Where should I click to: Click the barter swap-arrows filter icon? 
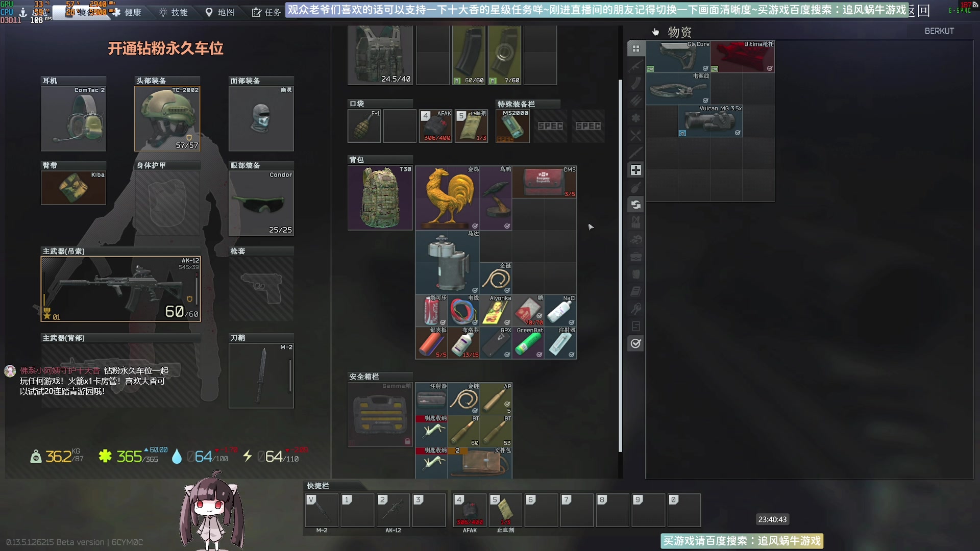click(635, 205)
